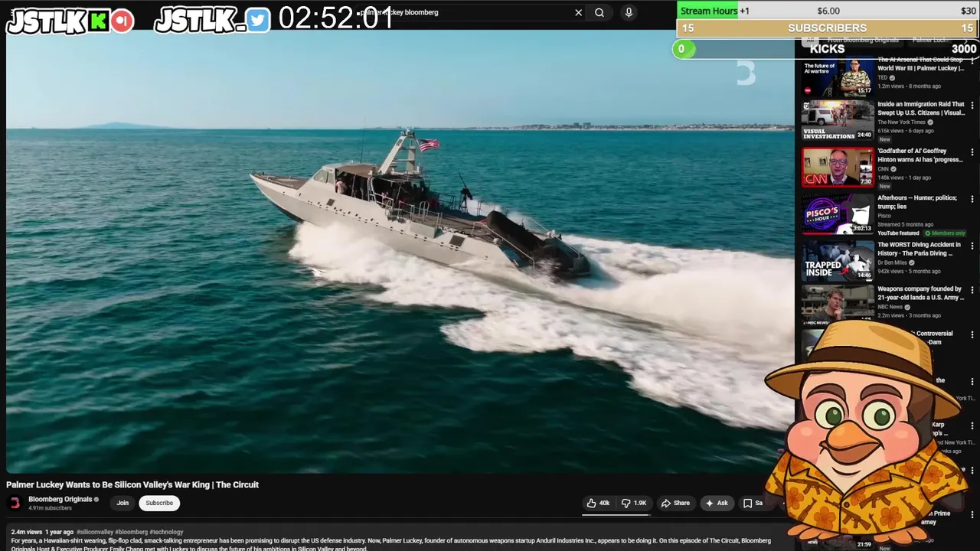Click the red record icon beside JSTLK
The width and height of the screenshot is (980, 551).
coord(122,21)
